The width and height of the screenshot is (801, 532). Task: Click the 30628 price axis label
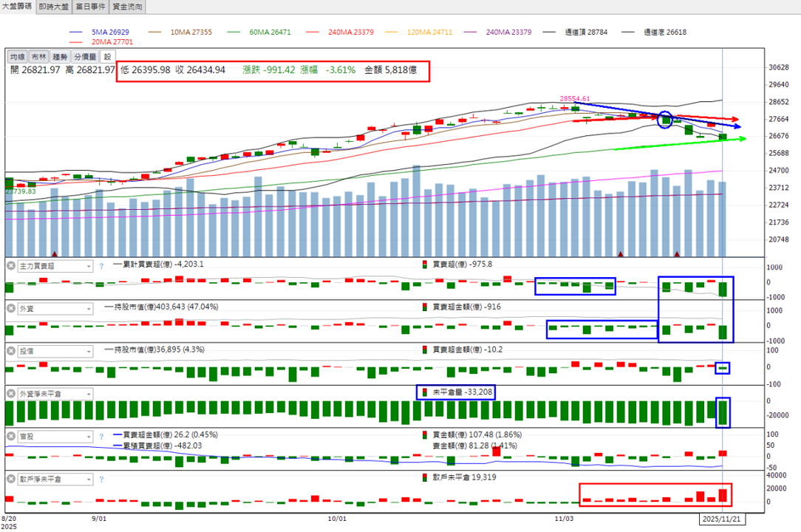coord(779,67)
